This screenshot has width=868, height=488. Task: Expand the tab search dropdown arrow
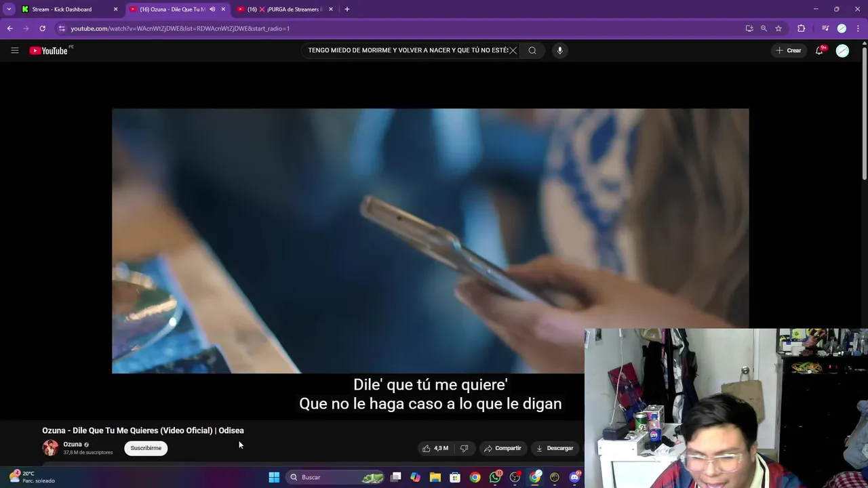(9, 9)
